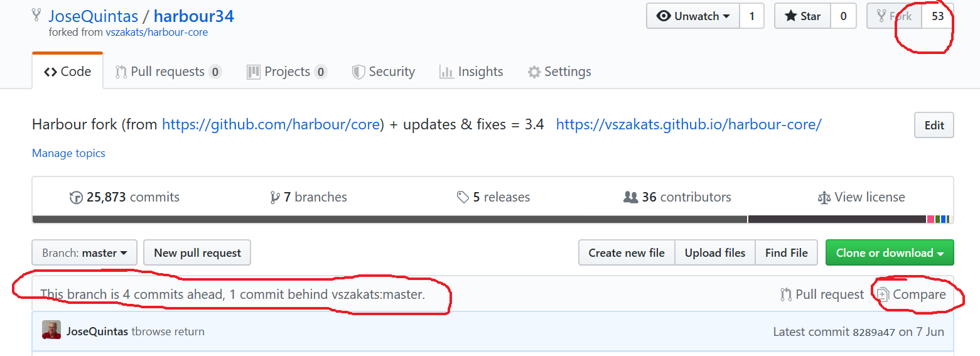Click the commits history clock icon
The image size is (980, 356).
pos(76,198)
